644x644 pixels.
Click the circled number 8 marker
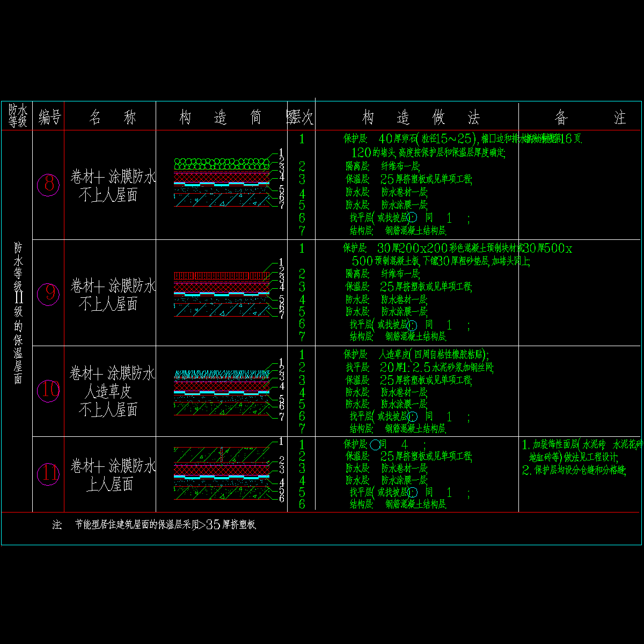[x=48, y=185]
